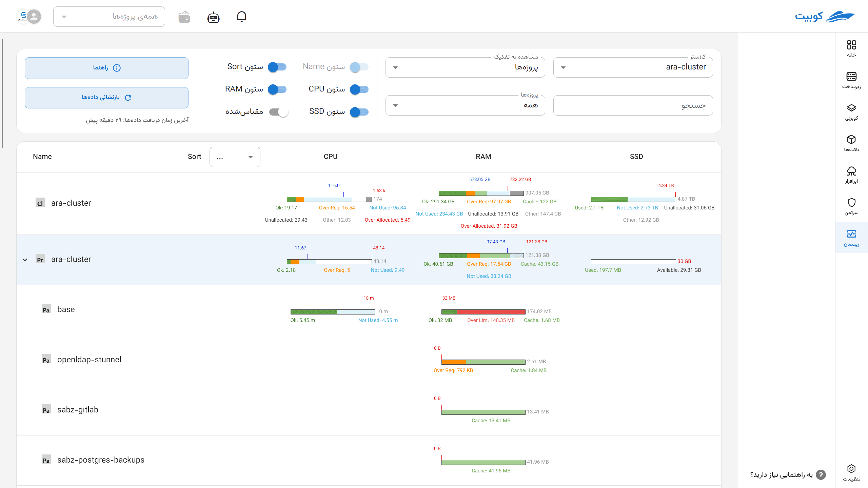Screen dimensions: 868x488
Task: Open پاکت‌ها (Packs) sidebar item
Action: 851,143
